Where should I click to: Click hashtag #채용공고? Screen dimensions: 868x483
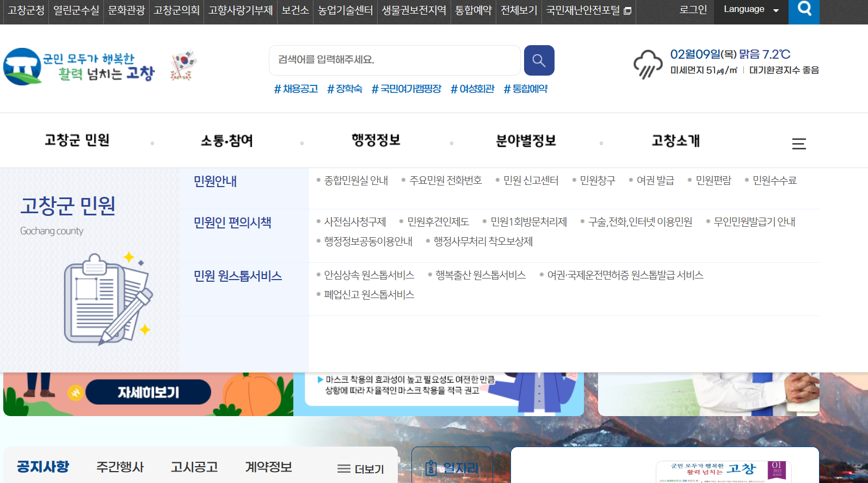click(x=296, y=89)
